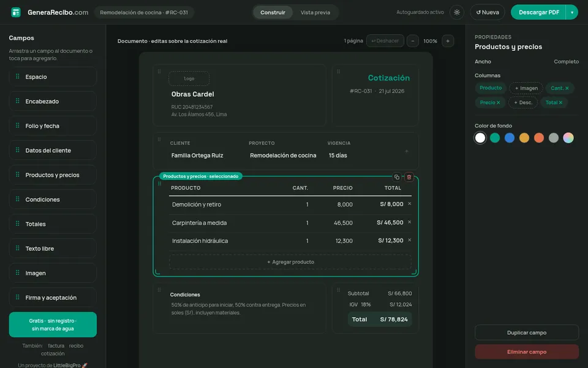Pick the green background color swatch
Viewport: 588px width, 368px height.
(495, 138)
